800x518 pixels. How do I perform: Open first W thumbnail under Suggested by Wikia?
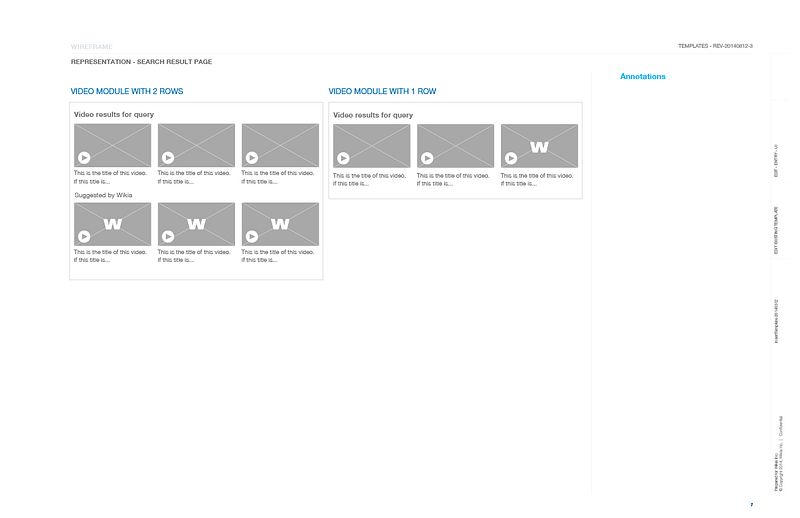(x=112, y=224)
